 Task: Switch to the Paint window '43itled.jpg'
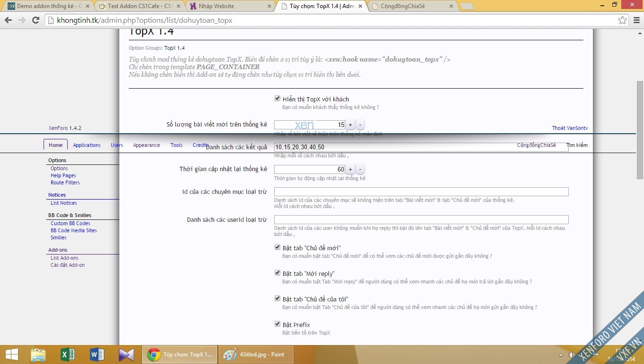pos(256,355)
